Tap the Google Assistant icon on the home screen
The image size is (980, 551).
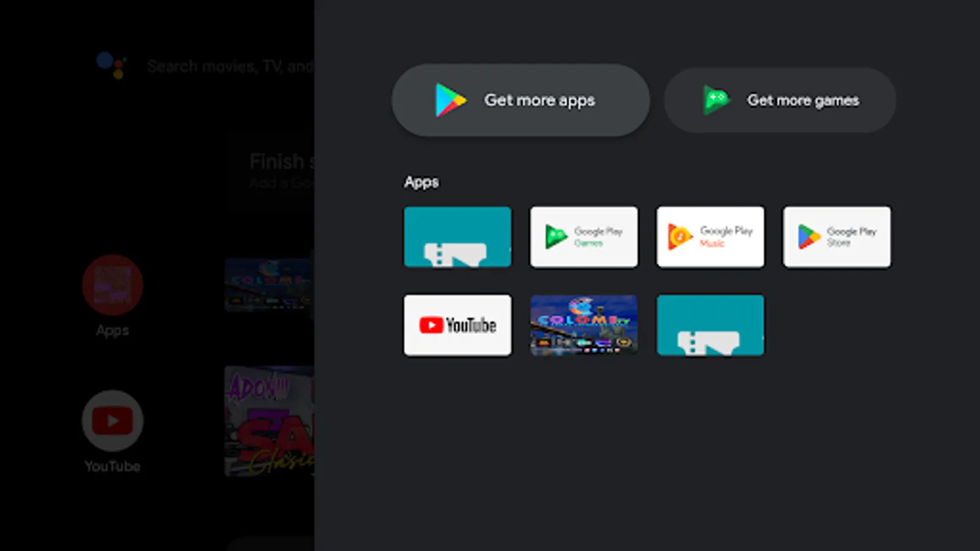pyautogui.click(x=111, y=65)
